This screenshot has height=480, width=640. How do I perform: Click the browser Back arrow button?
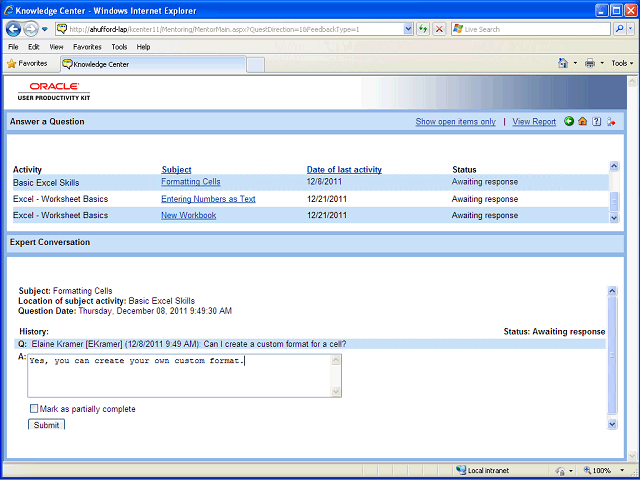[x=13, y=29]
